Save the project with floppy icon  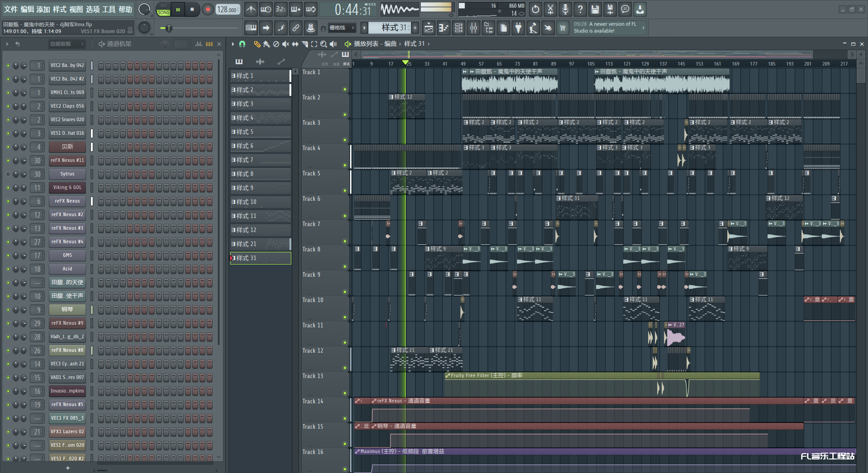(x=595, y=9)
